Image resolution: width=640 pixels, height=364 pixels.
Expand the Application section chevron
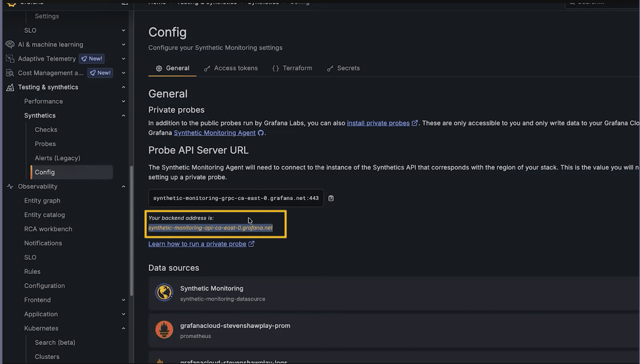point(123,314)
